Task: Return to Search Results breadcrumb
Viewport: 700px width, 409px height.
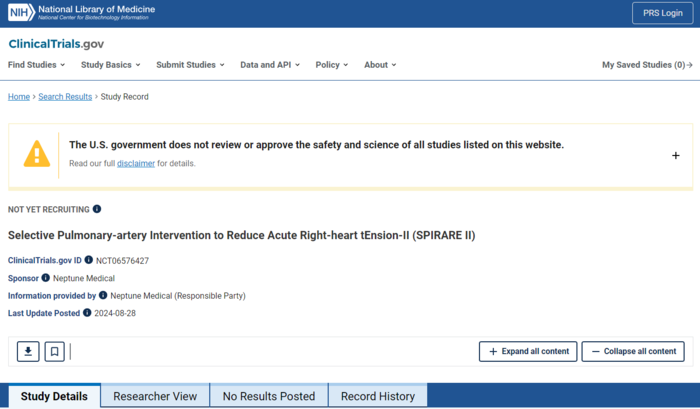Action: (65, 97)
